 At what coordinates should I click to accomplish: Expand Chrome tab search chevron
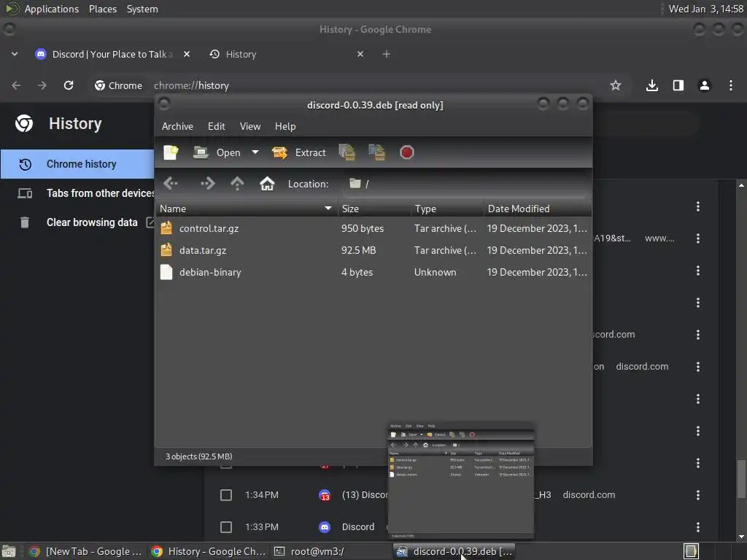15,54
